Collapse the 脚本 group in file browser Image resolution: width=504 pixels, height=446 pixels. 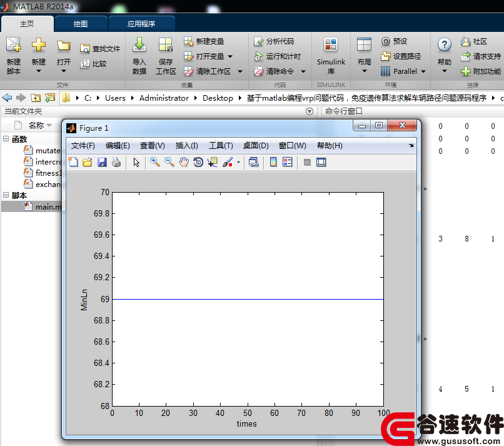point(6,195)
